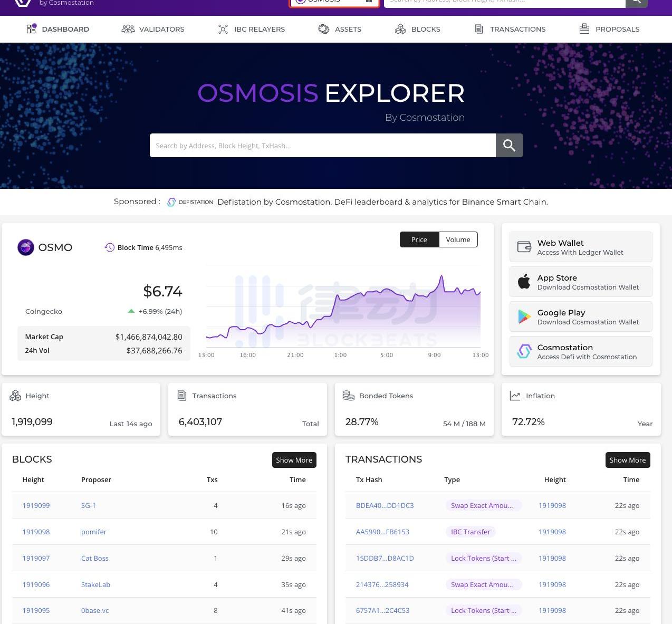
Task: Open block height 1919097 link
Action: (x=36, y=558)
